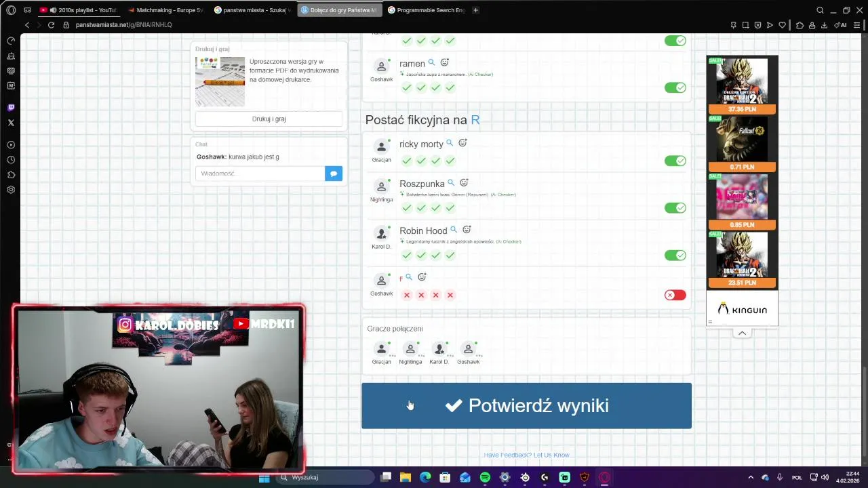Search answer F with magnifier icon
The width and height of the screenshot is (868, 488).
tap(408, 277)
